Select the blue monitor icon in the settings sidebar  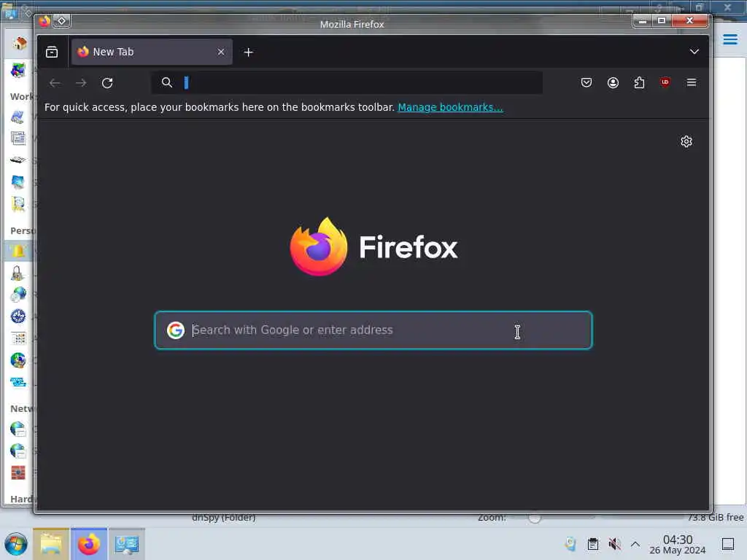coord(18,182)
